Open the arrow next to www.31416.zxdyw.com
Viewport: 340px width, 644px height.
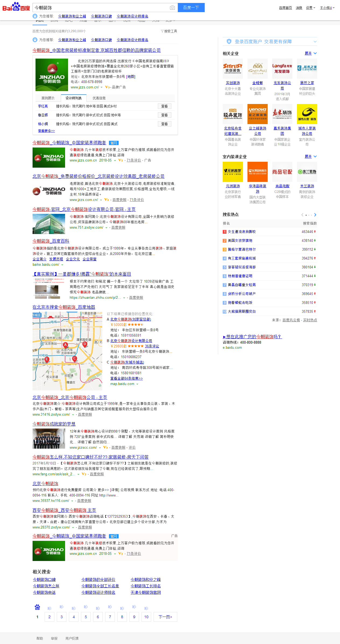73,415
